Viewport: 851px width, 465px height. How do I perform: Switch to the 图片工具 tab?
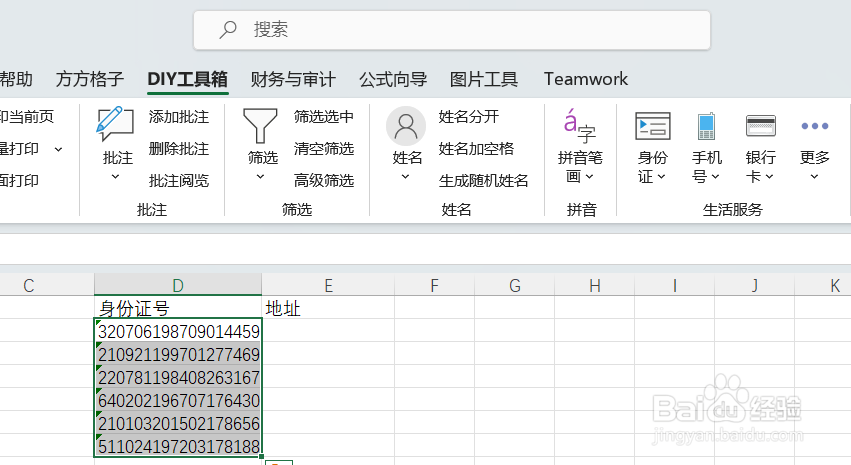point(484,79)
